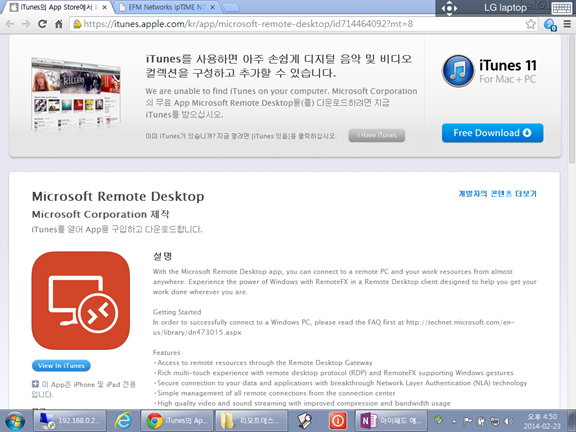This screenshot has width=576, height=432.
Task: Click the red power icon in the taskbar
Action: tap(338, 421)
